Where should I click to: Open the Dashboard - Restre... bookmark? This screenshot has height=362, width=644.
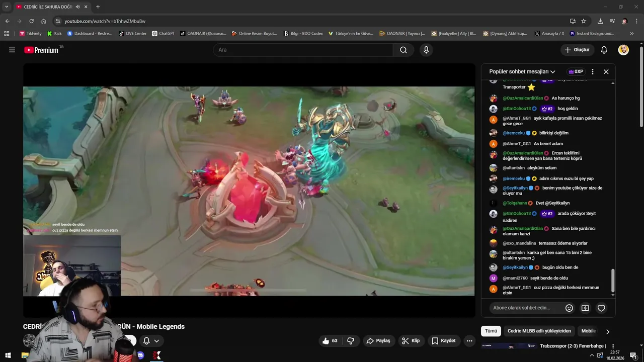pyautogui.click(x=90, y=34)
